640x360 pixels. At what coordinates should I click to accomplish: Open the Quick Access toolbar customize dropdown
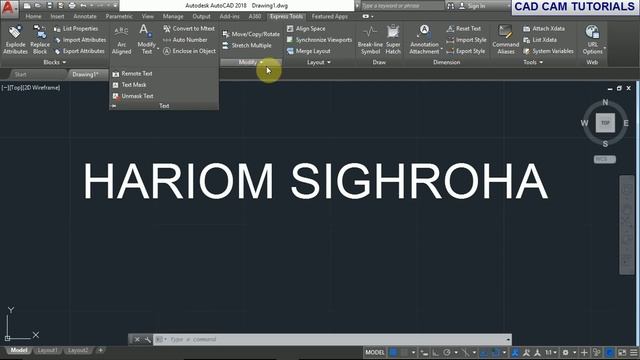[x=115, y=6]
